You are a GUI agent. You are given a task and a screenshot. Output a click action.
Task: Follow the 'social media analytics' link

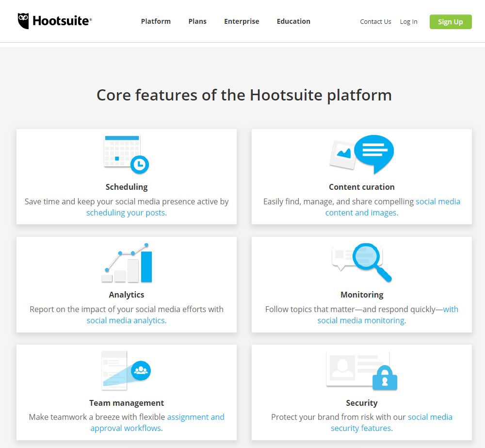pos(127,320)
